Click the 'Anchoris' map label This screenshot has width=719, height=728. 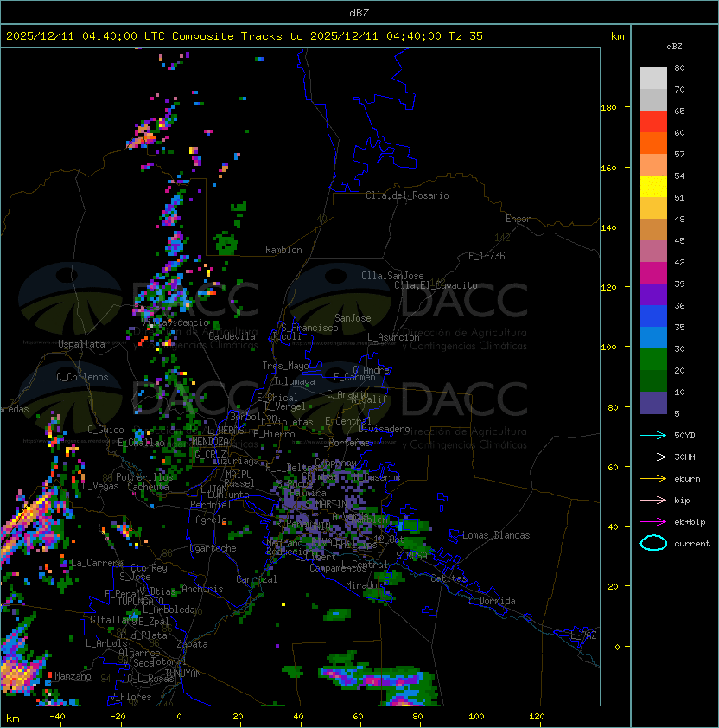pyautogui.click(x=202, y=589)
